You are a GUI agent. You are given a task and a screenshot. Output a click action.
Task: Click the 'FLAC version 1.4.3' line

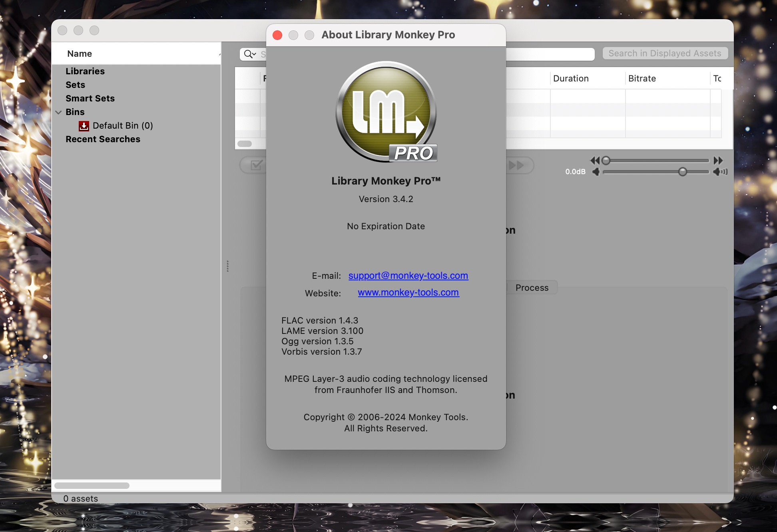point(320,320)
